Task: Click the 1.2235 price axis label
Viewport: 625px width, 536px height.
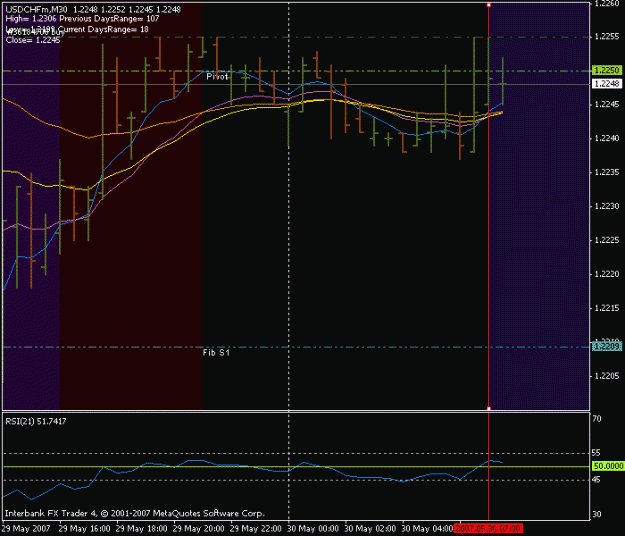Action: pyautogui.click(x=607, y=172)
